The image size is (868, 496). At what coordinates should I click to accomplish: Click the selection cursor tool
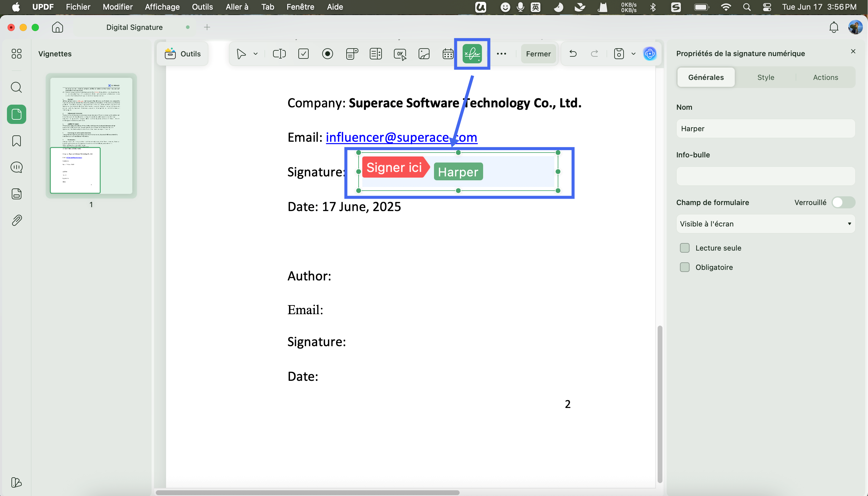tap(241, 54)
